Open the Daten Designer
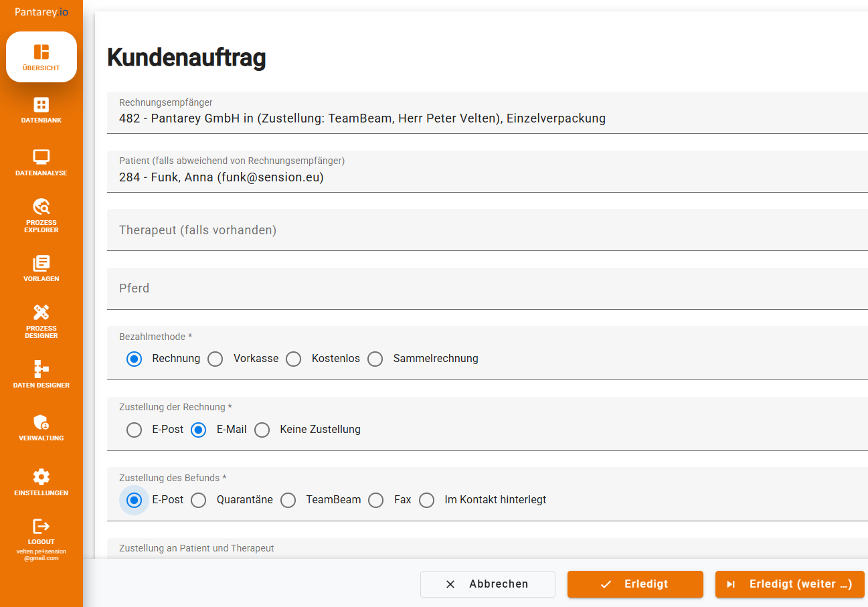This screenshot has height=607, width=868. pyautogui.click(x=41, y=375)
